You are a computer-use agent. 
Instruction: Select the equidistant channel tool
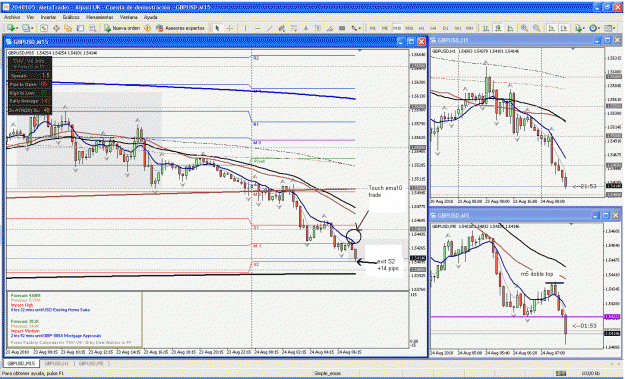[281, 28]
